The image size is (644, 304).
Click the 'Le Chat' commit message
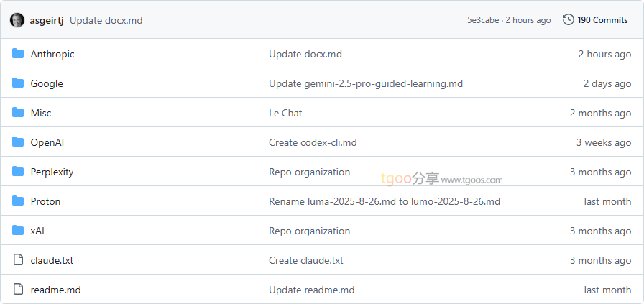(285, 113)
